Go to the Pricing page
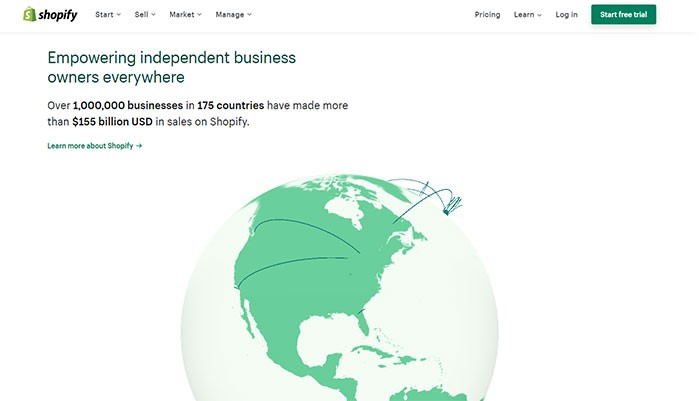Screen dimensions: 700x401 coord(487,15)
